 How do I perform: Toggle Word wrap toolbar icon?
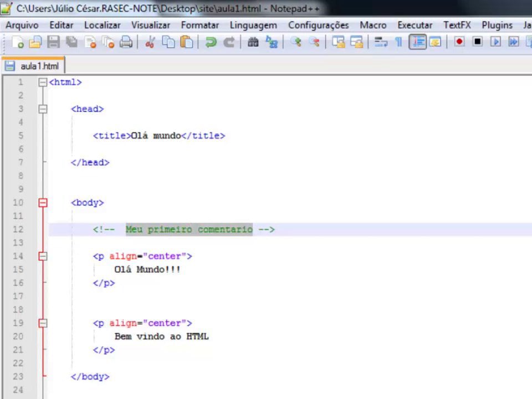[381, 43]
